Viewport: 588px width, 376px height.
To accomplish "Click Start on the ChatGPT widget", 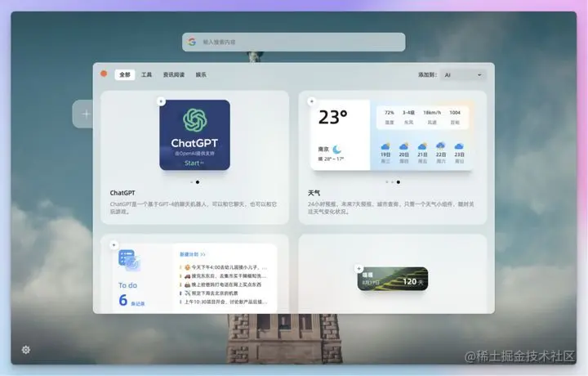I will [194, 163].
